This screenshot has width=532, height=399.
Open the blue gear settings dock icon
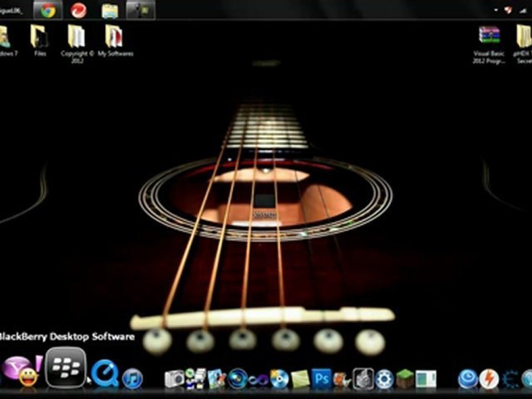[x=384, y=379]
